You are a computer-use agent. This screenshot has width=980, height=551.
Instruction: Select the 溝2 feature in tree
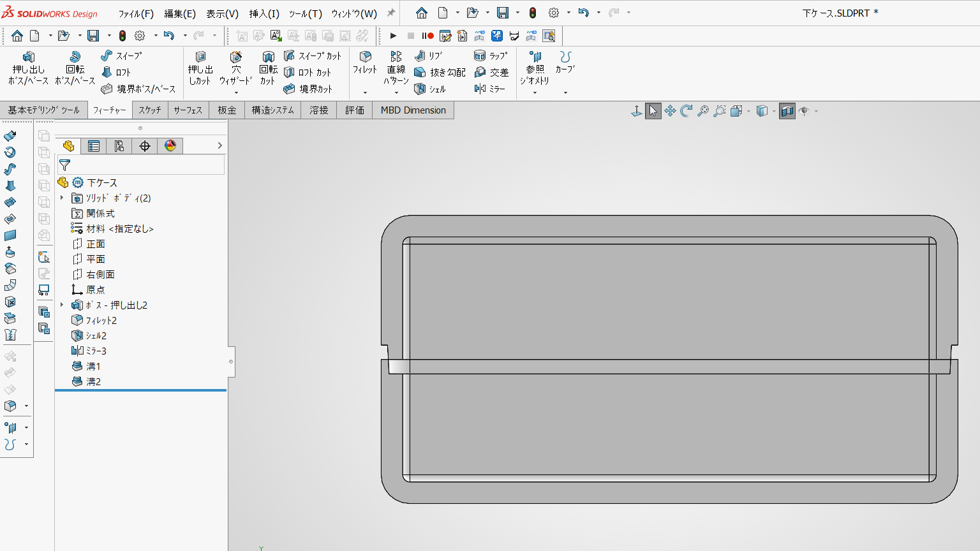pos(86,381)
